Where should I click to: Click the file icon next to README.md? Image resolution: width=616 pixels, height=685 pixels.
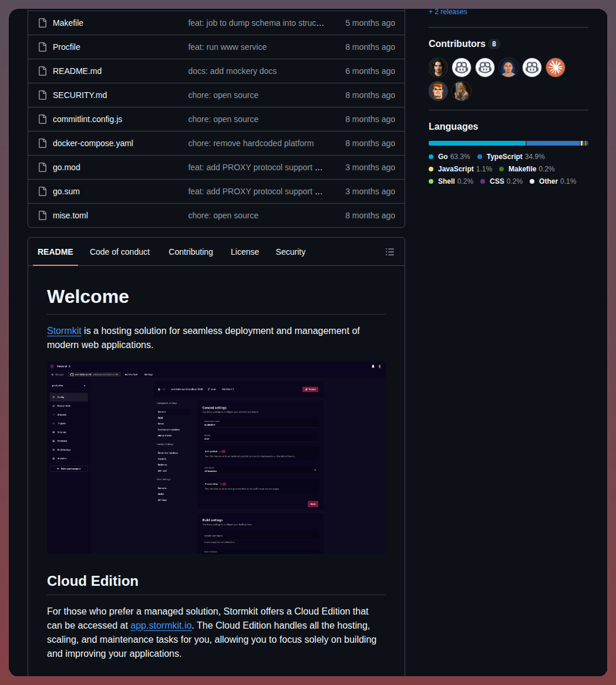coord(42,71)
